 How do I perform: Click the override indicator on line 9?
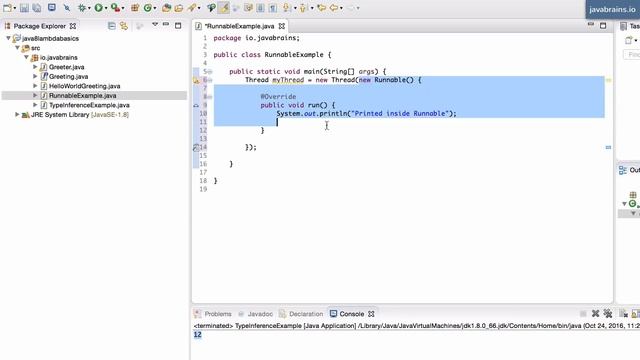[196, 105]
